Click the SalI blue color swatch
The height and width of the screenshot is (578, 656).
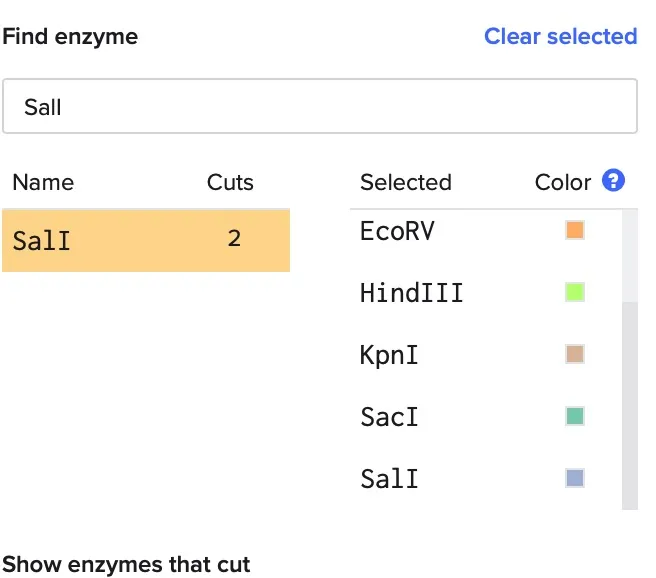(x=575, y=478)
